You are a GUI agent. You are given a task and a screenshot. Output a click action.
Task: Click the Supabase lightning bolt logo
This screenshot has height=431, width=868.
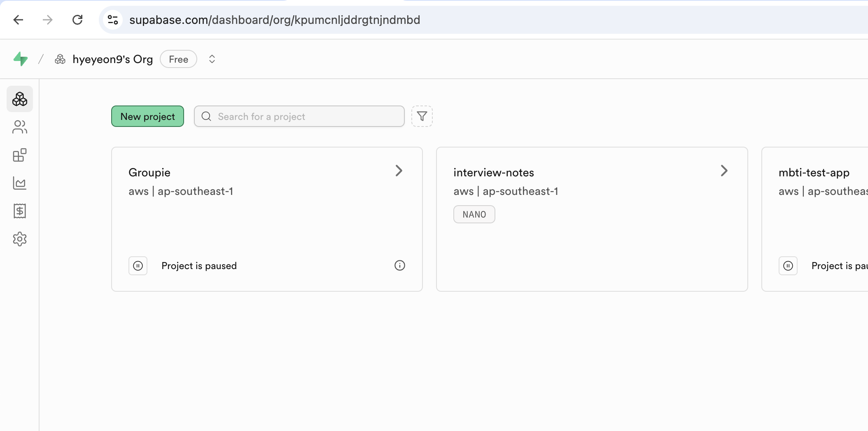[x=20, y=59]
